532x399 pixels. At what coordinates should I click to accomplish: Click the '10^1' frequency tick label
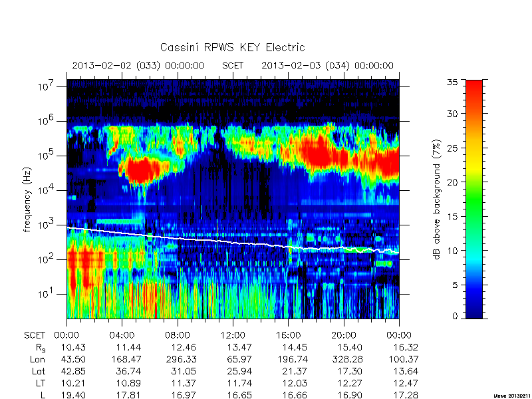[45, 294]
